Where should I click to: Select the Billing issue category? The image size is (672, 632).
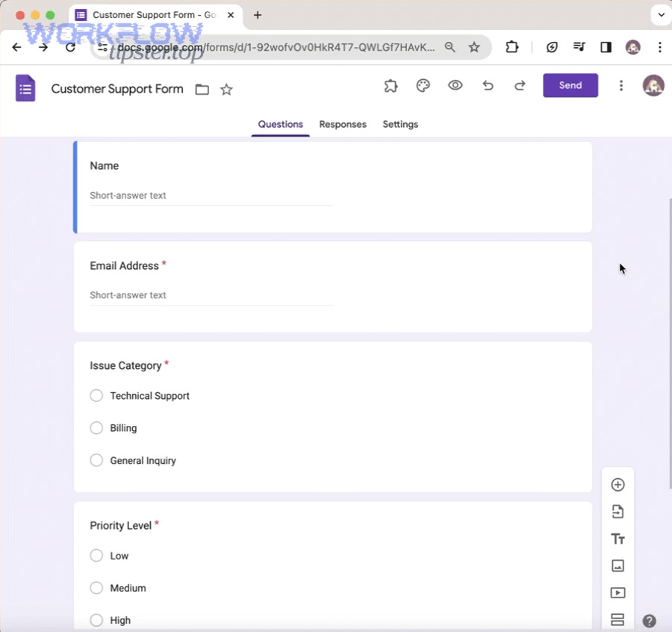tap(96, 427)
